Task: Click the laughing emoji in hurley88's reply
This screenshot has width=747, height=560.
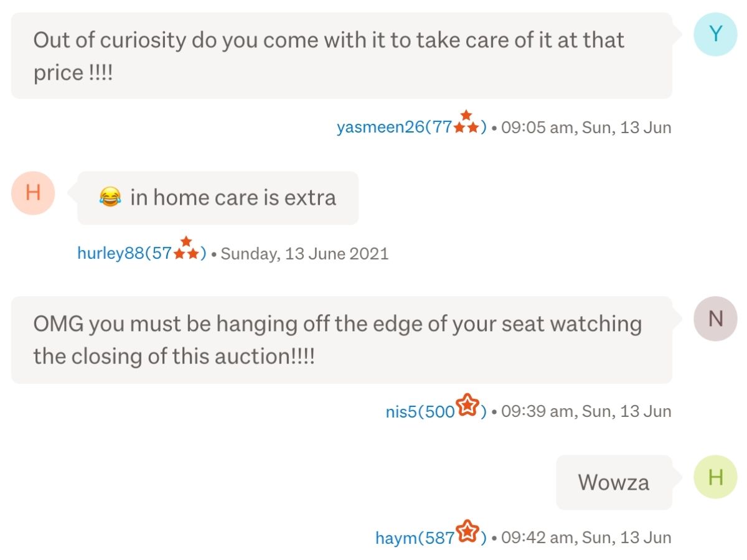Action: 110,198
